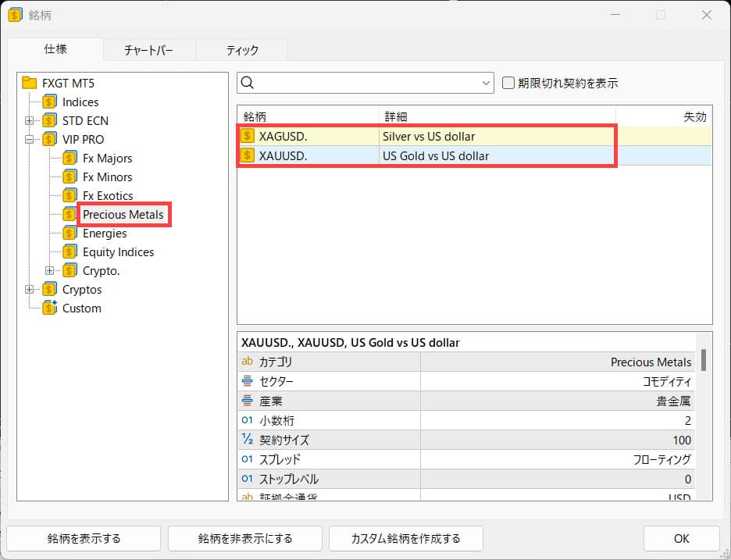Click the 銘柄を表示する button
Screen dimensions: 731x560
pyautogui.click(x=84, y=538)
